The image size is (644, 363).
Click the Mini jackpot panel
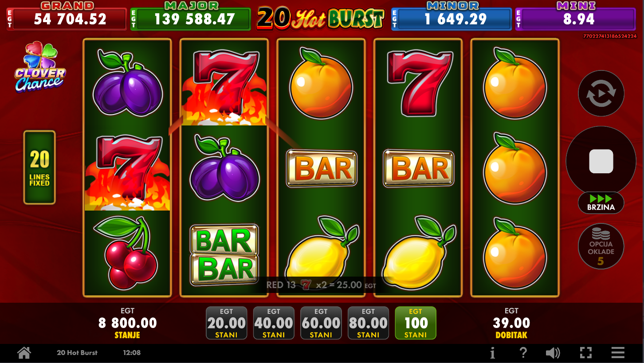576,16
